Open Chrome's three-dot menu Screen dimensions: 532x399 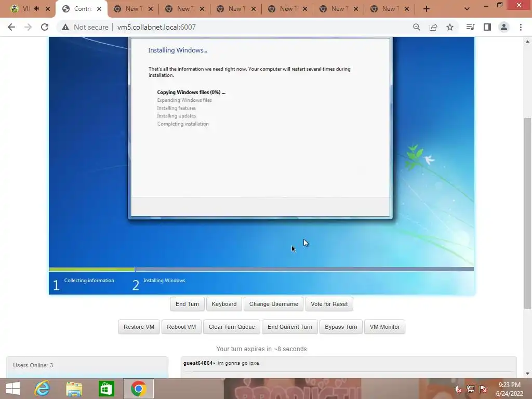coord(521,27)
